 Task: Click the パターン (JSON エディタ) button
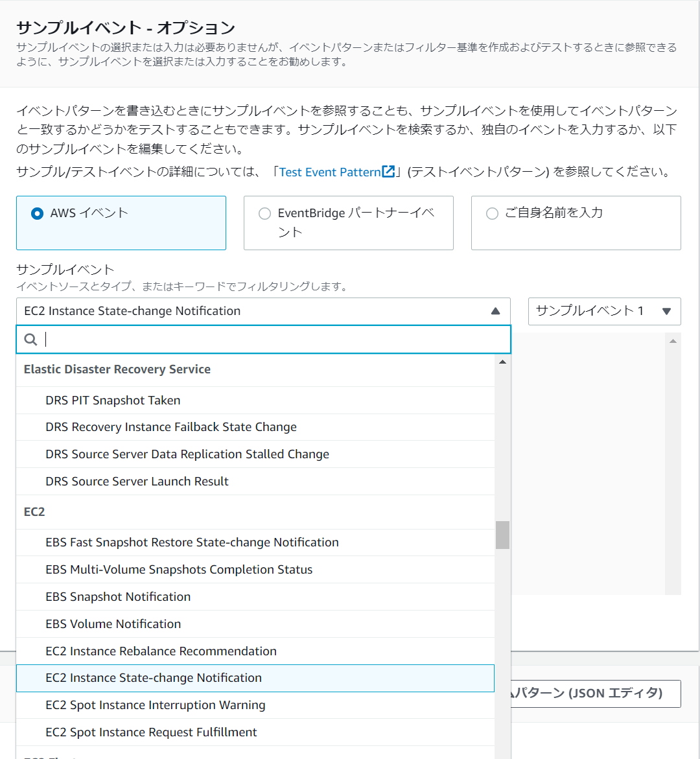(x=596, y=694)
